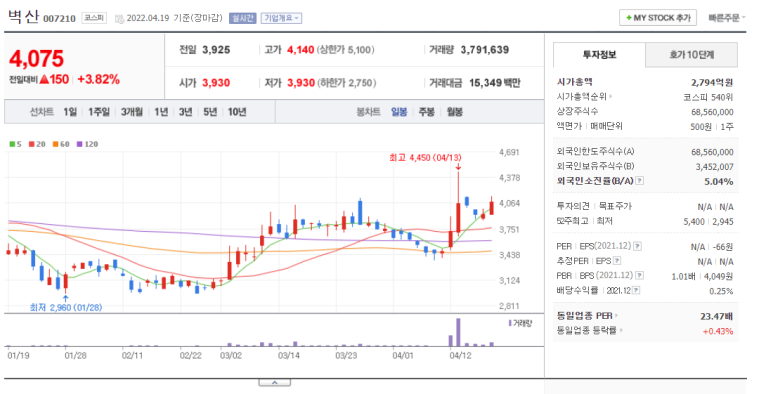Select the 월봉 candle chart

455,112
